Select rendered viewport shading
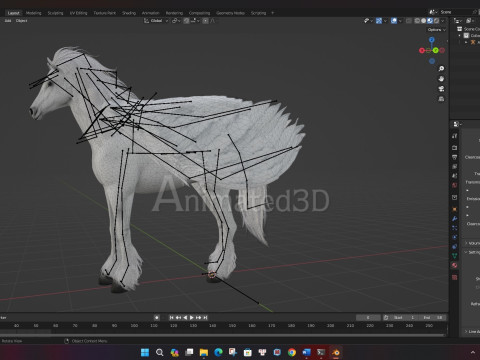The width and height of the screenshot is (480, 360). 436,21
